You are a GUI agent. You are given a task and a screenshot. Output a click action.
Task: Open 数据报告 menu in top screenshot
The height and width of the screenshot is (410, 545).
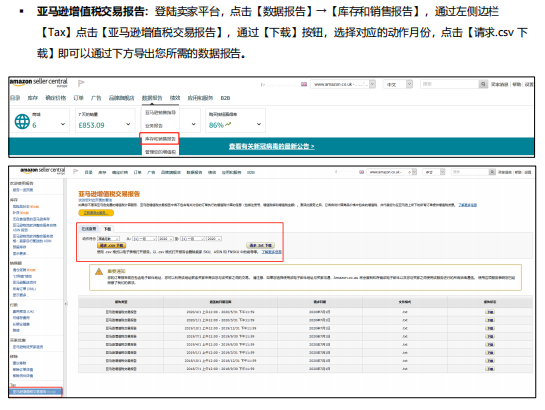point(152,98)
